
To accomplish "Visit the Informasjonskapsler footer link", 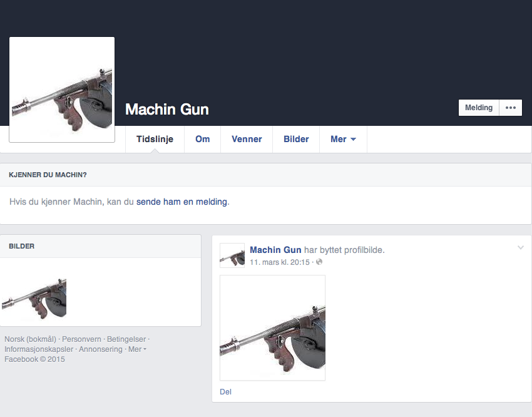I will [x=39, y=349].
